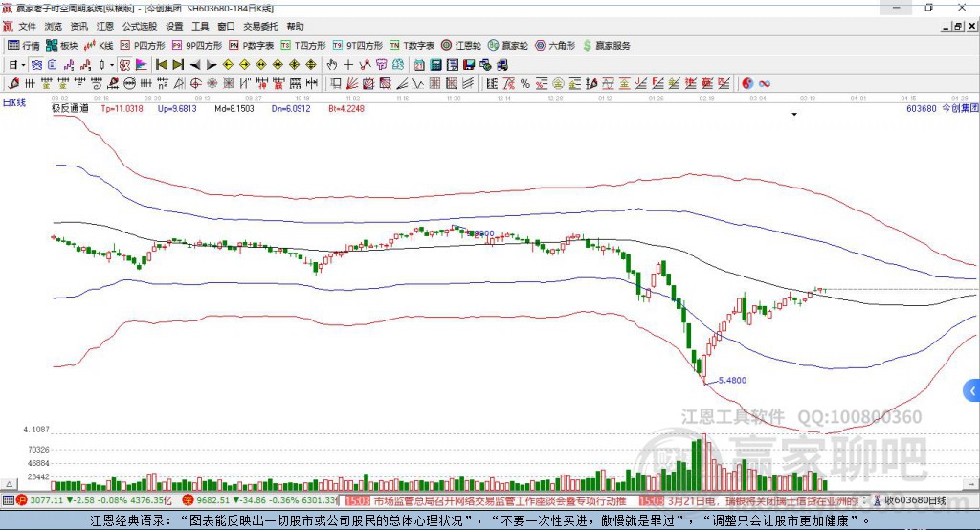
Task: Toggle the colorful triangle chart icon
Action: 142,65
